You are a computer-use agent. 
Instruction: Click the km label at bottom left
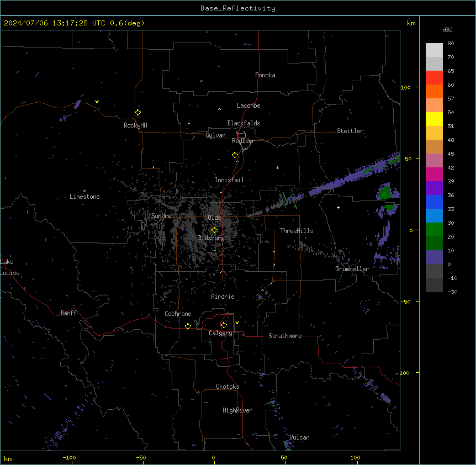click(x=8, y=459)
